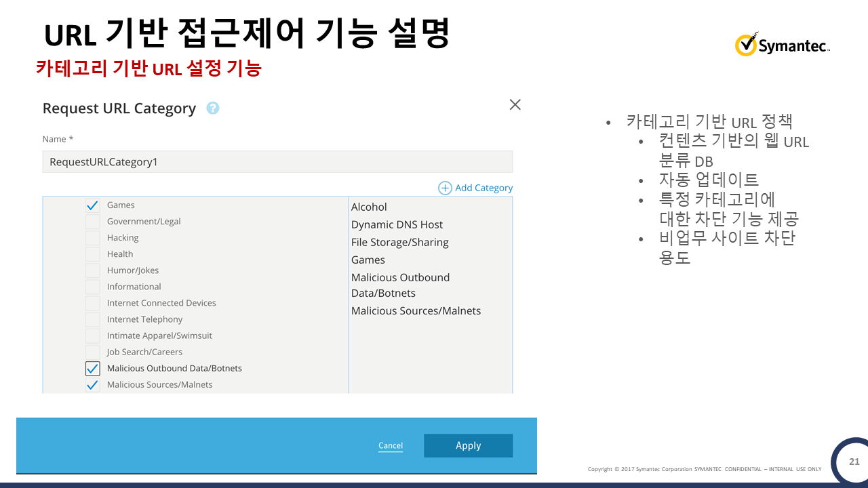This screenshot has height=488, width=868.
Task: Click the Symantec logo
Action: [783, 45]
